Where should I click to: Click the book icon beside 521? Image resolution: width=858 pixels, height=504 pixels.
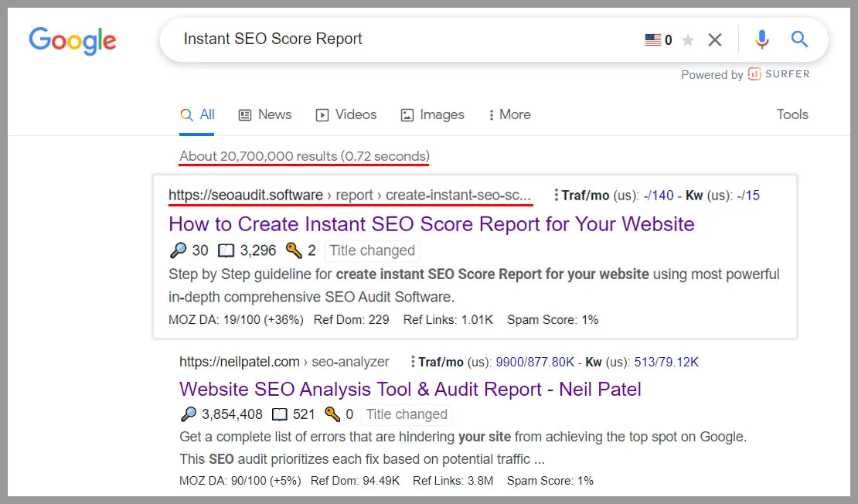280,415
